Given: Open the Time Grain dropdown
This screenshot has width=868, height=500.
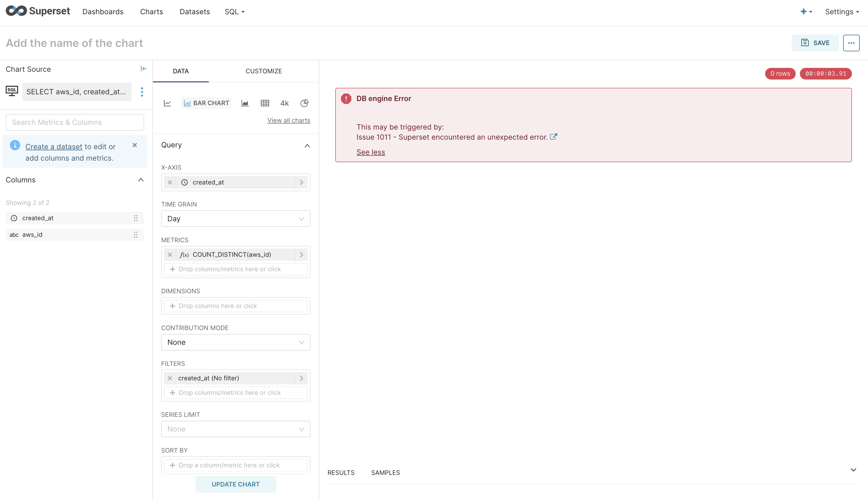Looking at the screenshot, I should coord(236,219).
